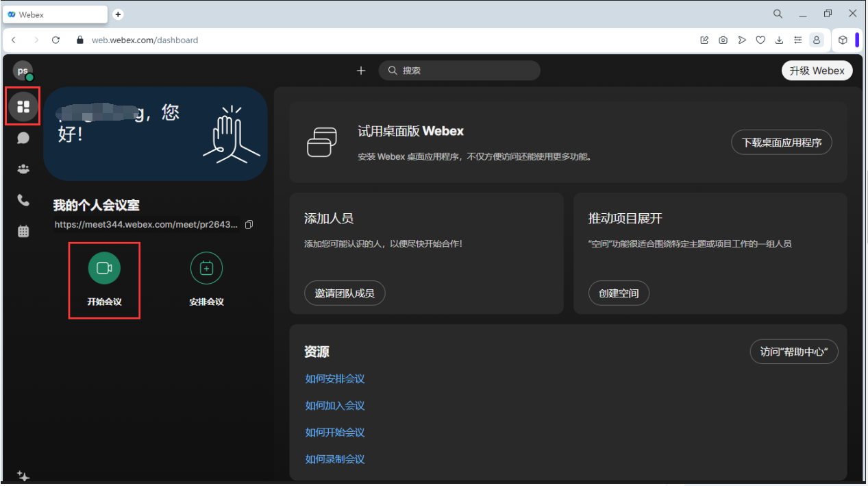Click the 添加人员 card title
This screenshot has height=486, width=868.
coord(329,219)
